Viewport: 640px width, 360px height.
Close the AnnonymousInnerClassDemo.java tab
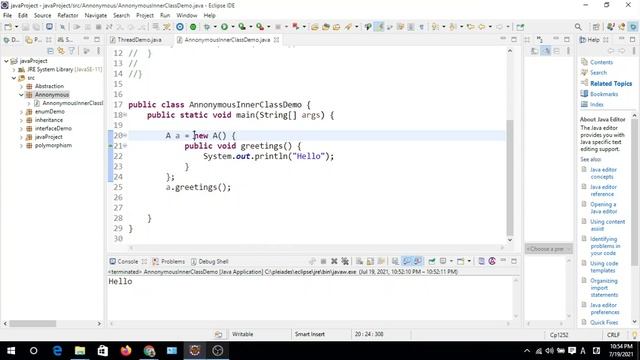(276, 40)
